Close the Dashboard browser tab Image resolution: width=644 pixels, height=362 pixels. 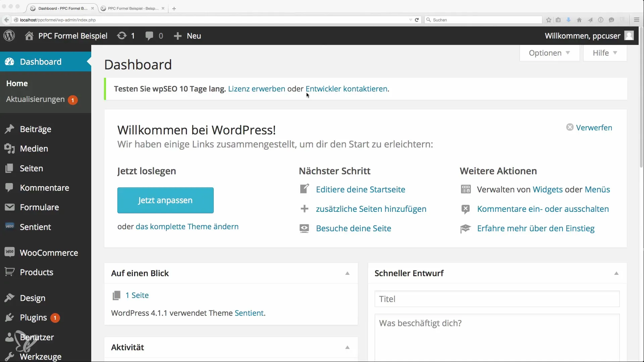click(x=93, y=8)
